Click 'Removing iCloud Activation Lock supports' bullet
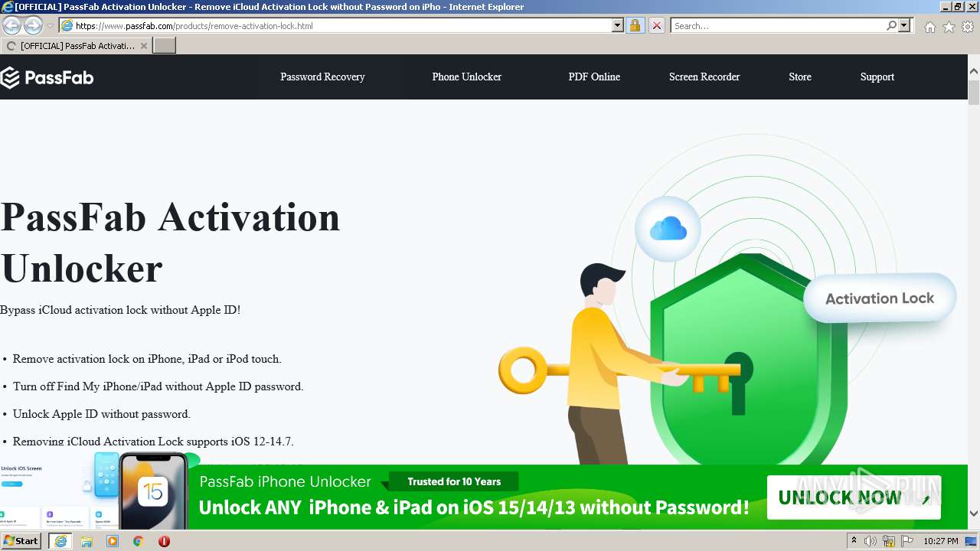980x551 pixels. (153, 442)
